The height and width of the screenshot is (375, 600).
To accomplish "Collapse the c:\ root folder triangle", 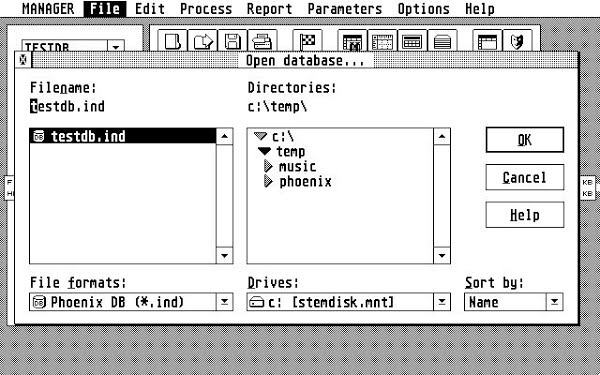I will [x=260, y=136].
